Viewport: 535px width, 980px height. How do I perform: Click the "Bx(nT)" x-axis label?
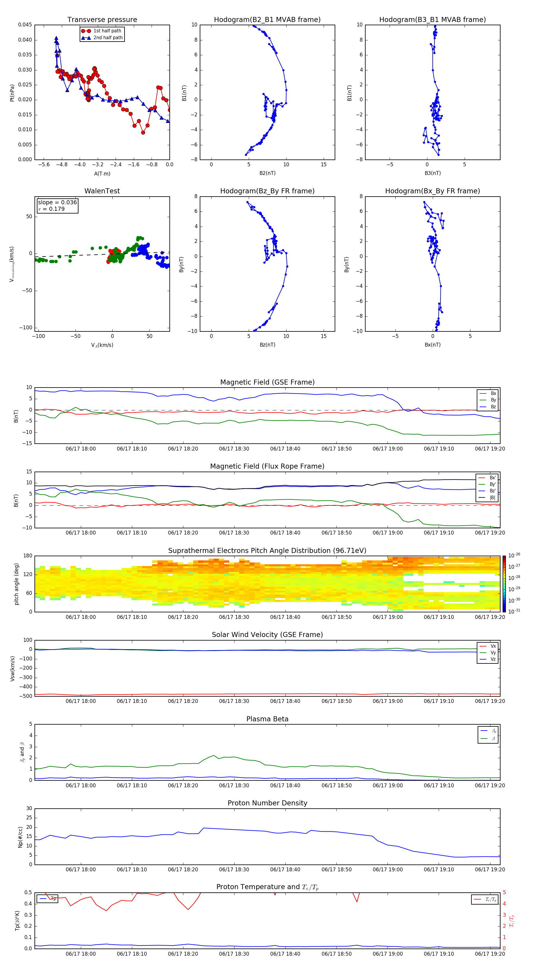(x=432, y=345)
